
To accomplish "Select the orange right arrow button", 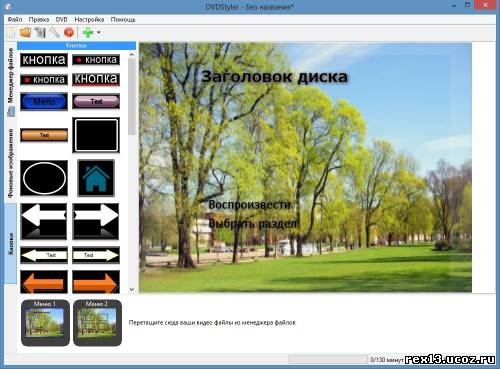I will point(96,282).
